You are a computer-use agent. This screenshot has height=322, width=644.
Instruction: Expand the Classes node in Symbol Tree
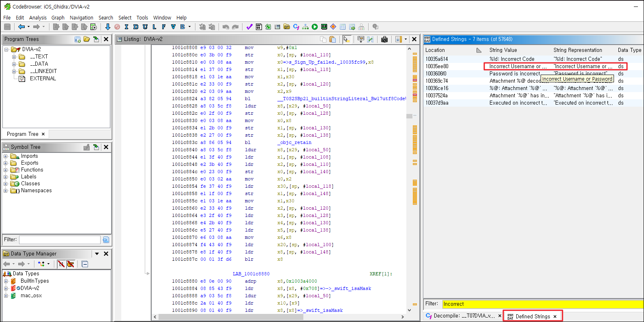coord(6,184)
